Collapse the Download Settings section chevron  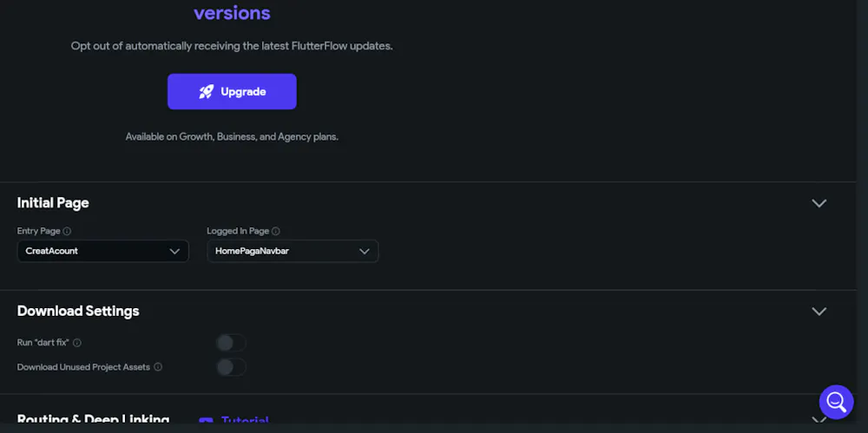(819, 311)
